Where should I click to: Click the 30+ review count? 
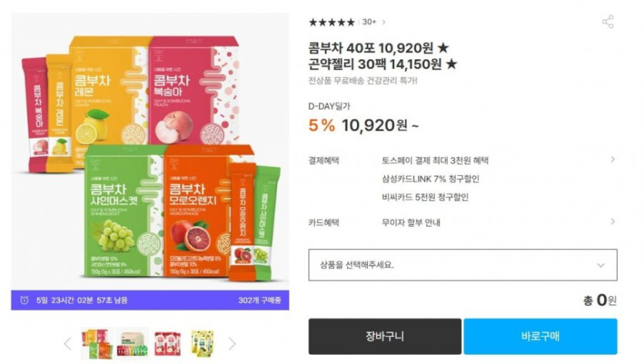pyautogui.click(x=369, y=22)
